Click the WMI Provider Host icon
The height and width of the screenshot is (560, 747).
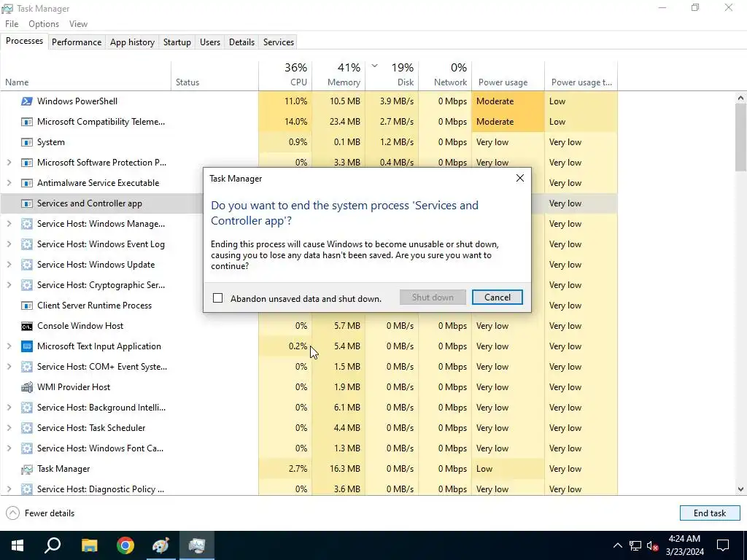(x=27, y=387)
